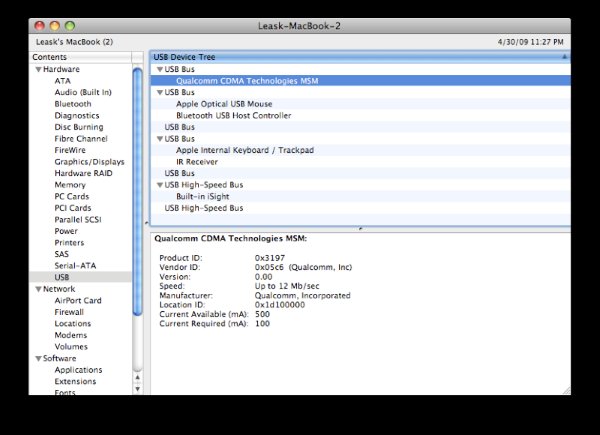Click the Leask's MacBook (2) label
This screenshot has width=600, height=435.
(74, 42)
